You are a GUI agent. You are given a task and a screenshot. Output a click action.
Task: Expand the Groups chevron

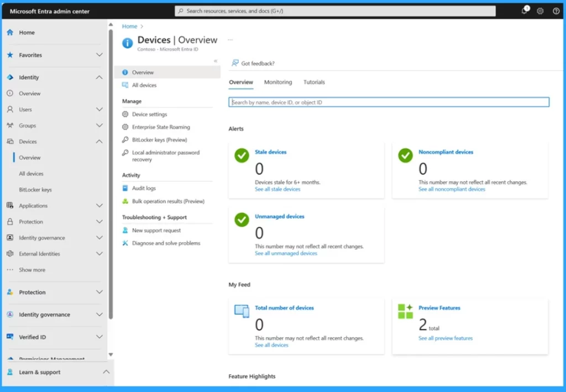99,126
